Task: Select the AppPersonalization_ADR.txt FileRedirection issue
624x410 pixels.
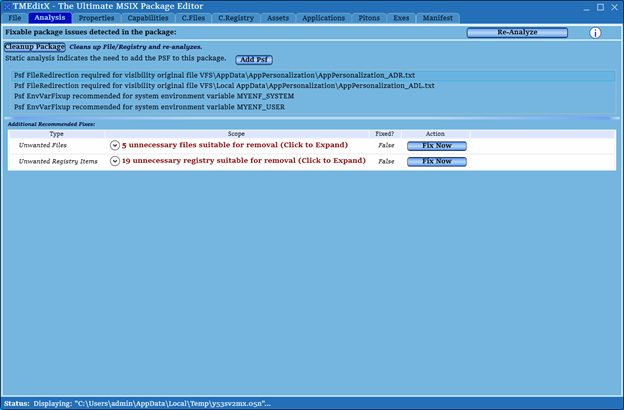Action: point(313,75)
